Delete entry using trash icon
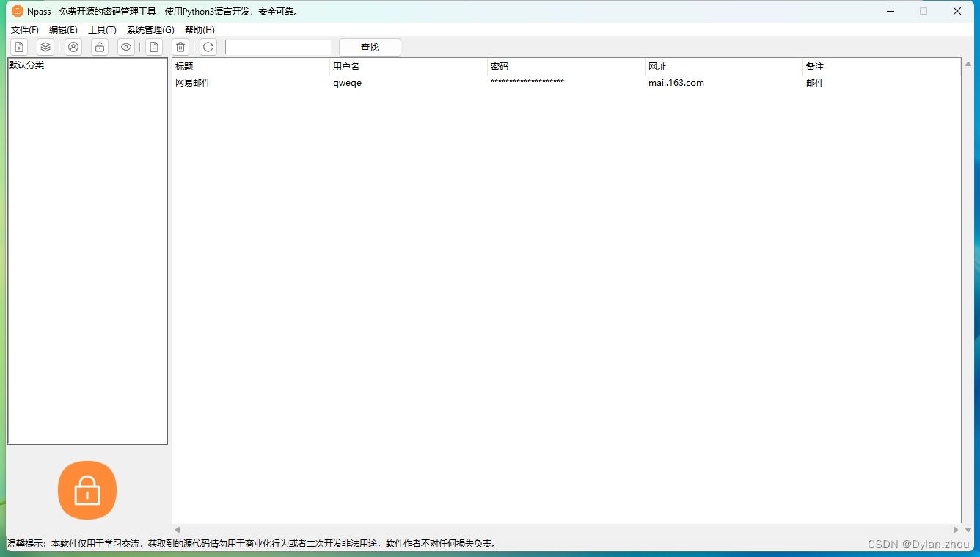Viewport: 980px width, 557px height. [x=180, y=46]
